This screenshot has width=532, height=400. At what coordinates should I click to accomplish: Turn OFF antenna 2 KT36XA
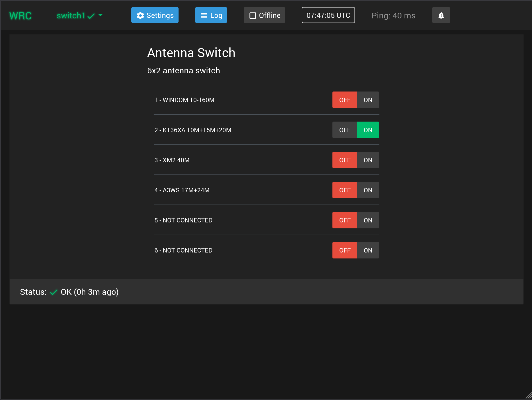pos(345,130)
